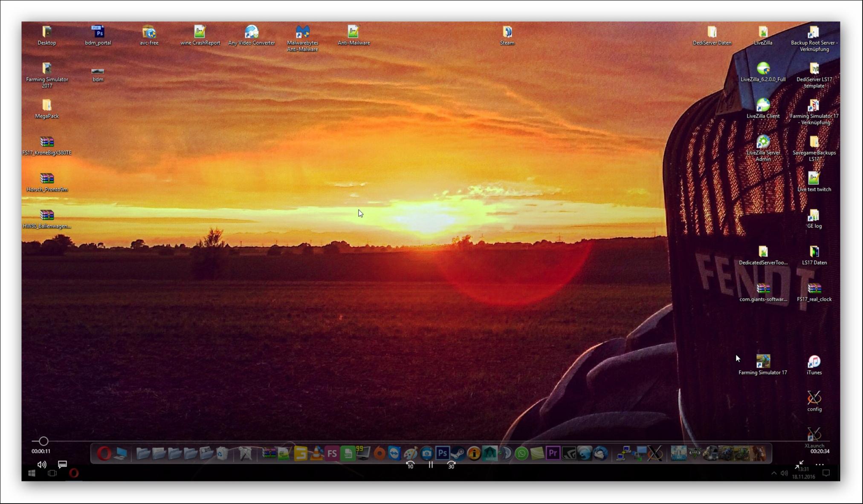The image size is (863, 504).
Task: Open the Savegame Backups LS17 folder
Action: coord(814,148)
